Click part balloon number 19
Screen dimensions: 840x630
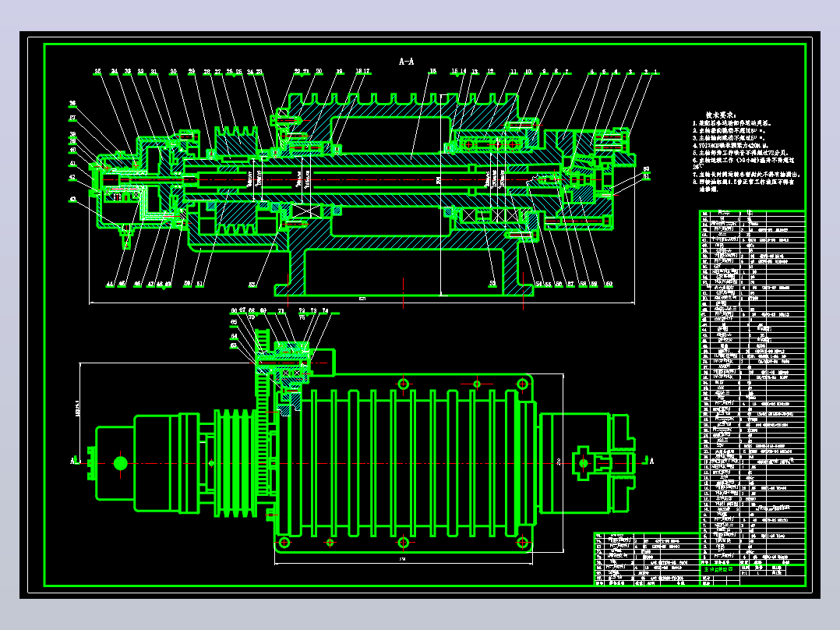tap(339, 71)
